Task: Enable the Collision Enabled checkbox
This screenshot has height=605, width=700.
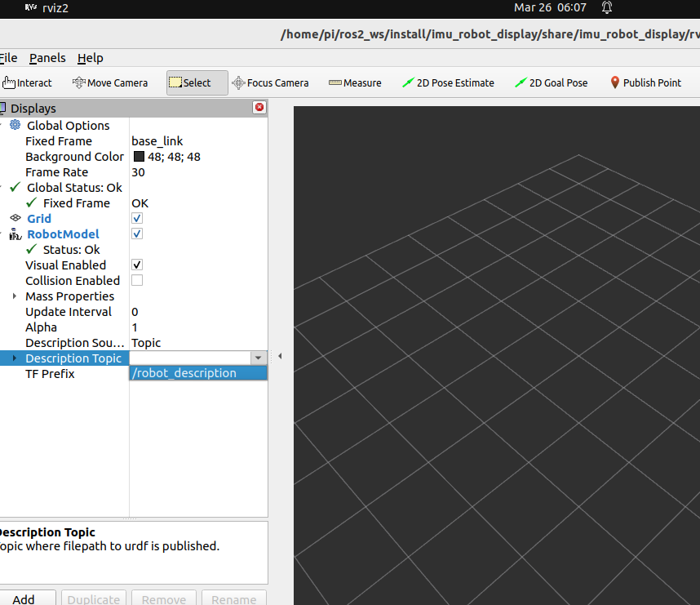Action: 137,281
